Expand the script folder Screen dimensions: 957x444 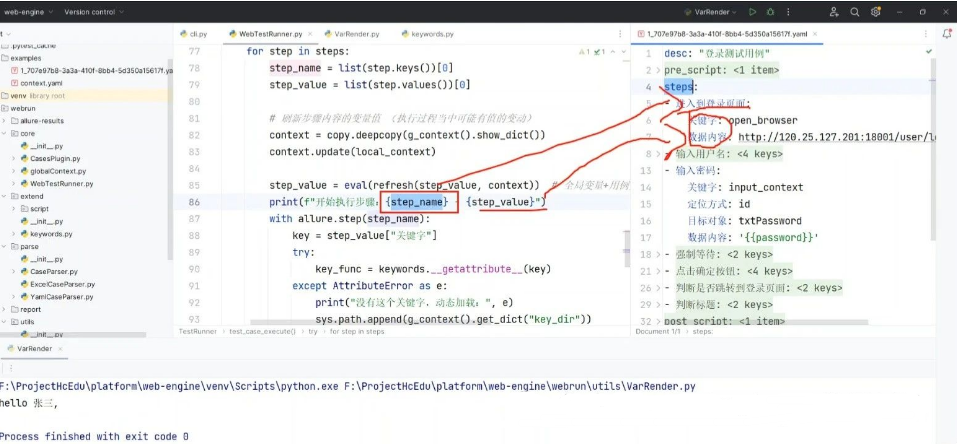click(13, 209)
